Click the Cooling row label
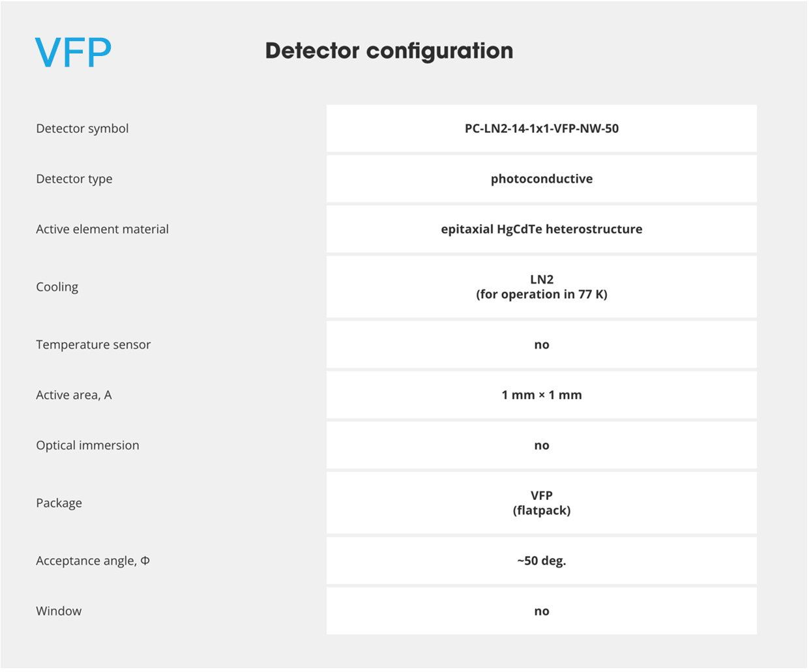809x672 pixels. (x=57, y=287)
